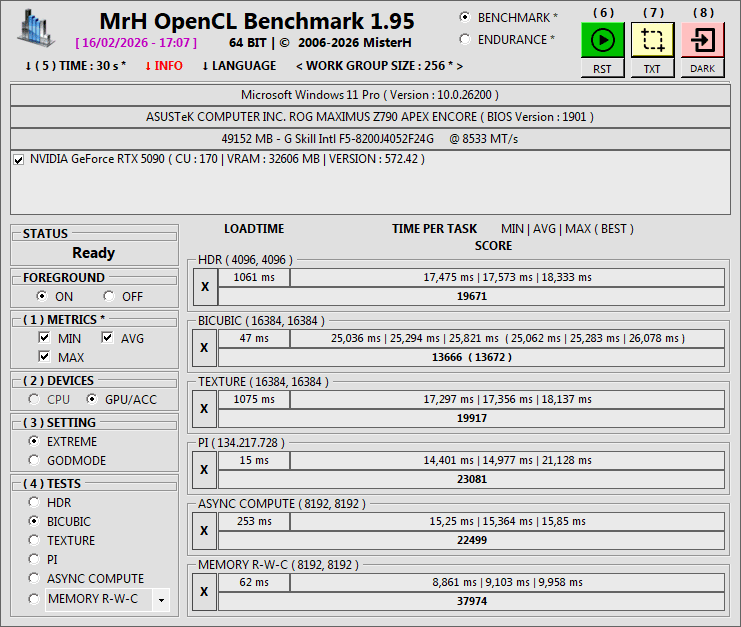This screenshot has height=627, width=741.
Task: Click the MrH benchmark logo icon
Action: [x=35, y=28]
